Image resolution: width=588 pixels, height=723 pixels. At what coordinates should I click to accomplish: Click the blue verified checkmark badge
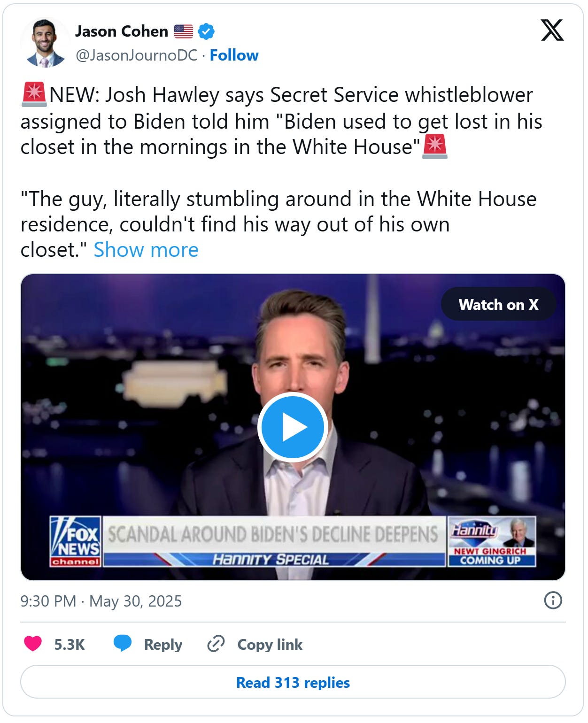click(x=206, y=31)
